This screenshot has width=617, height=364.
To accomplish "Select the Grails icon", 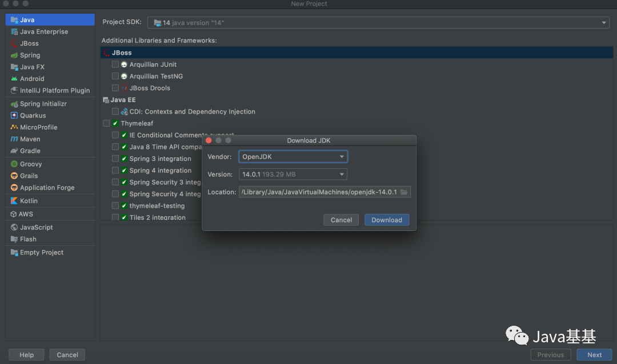I will 14,176.
